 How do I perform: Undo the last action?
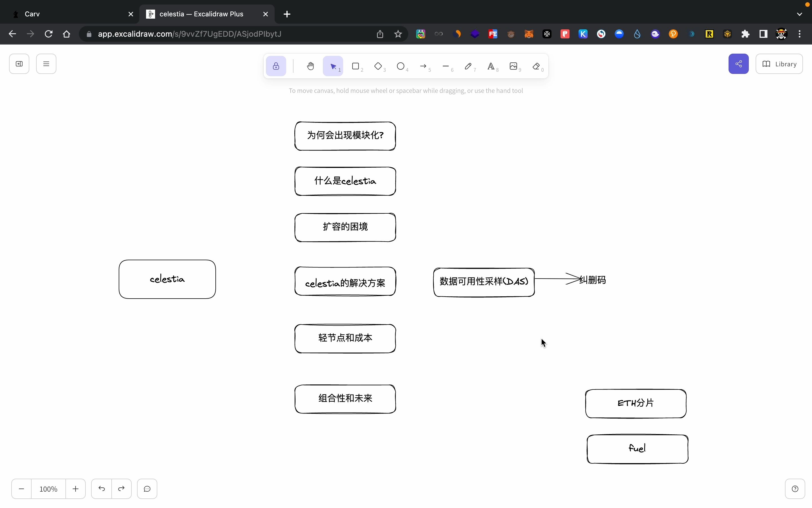(x=101, y=489)
